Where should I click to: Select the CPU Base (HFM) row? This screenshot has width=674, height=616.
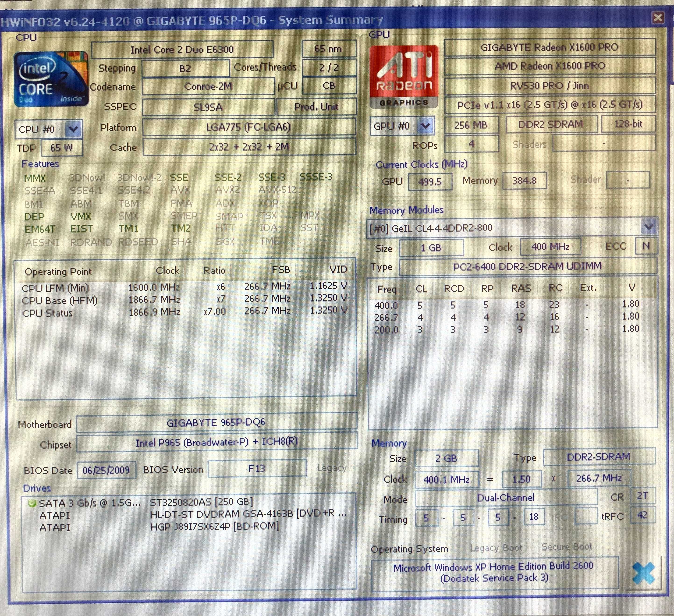[184, 300]
